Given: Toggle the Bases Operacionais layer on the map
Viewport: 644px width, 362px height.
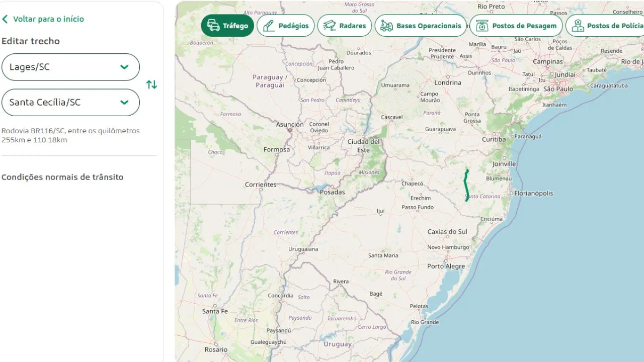Looking at the screenshot, I should pos(421,25).
